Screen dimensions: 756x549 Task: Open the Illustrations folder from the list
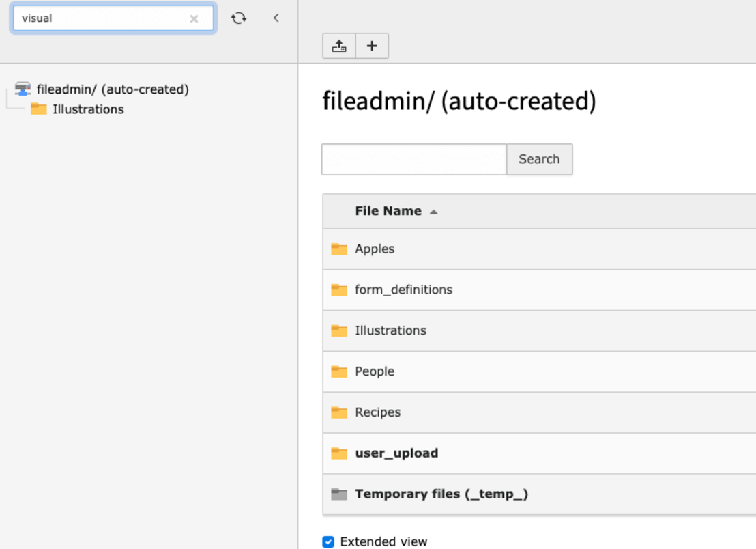point(390,330)
